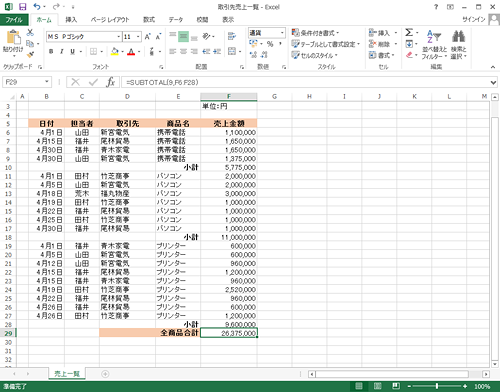Click the clear eraser icon

click(x=409, y=55)
